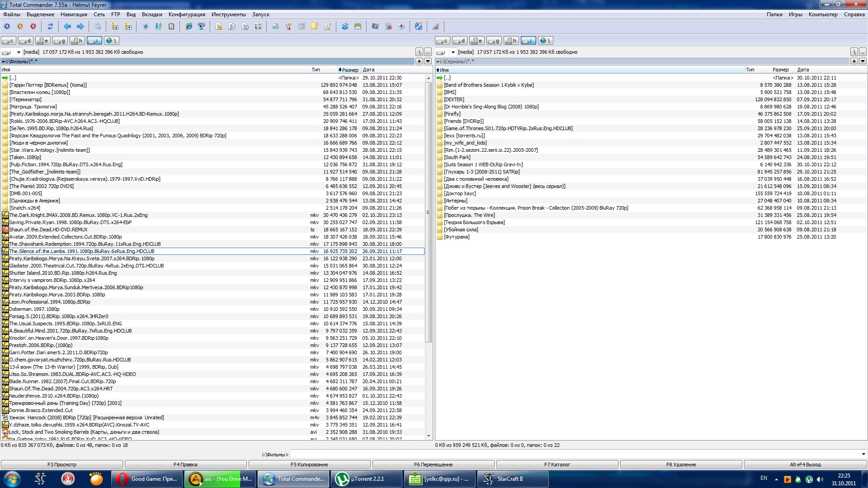Open the Инструменты menu
Viewport: 868px width, 488px height.
(x=229, y=14)
